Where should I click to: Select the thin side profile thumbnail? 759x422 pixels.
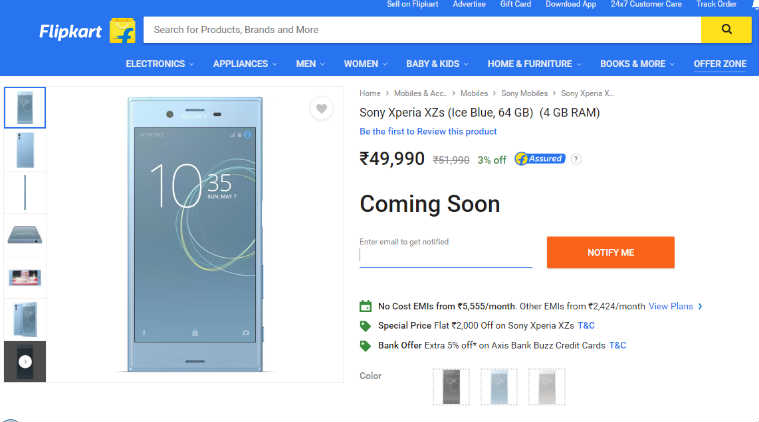click(x=25, y=193)
